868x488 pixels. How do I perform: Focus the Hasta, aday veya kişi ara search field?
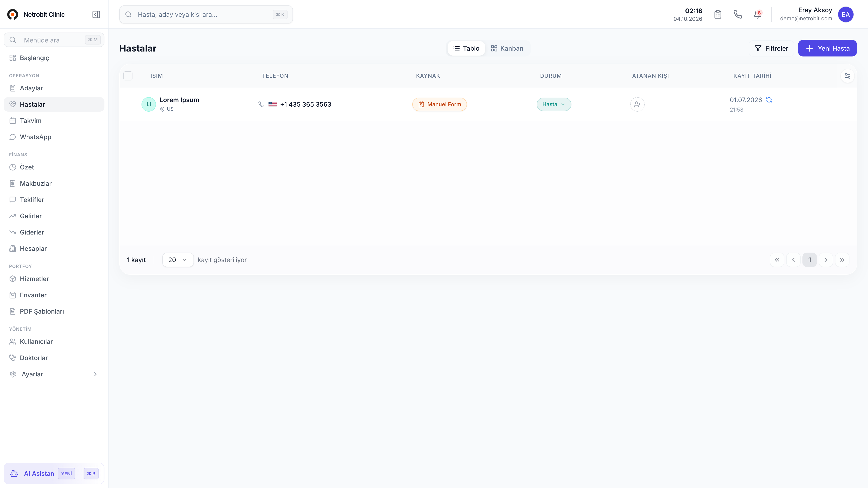206,14
